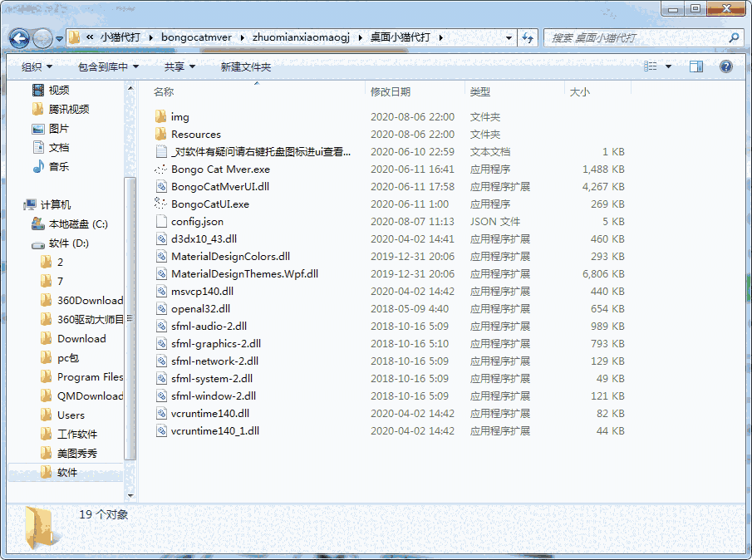Open the address bar history dropdown arrow
752x560 pixels.
[509, 37]
